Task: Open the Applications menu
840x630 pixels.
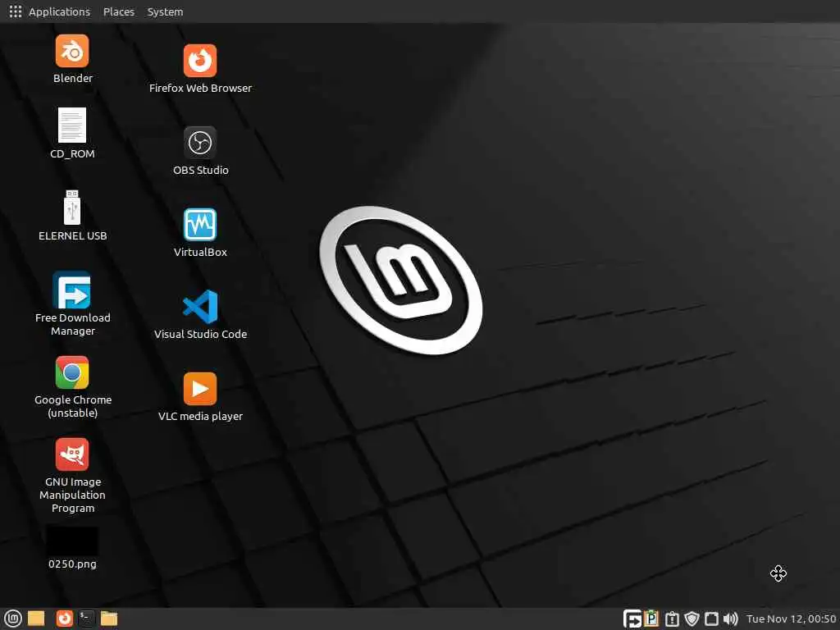Action: pyautogui.click(x=59, y=11)
